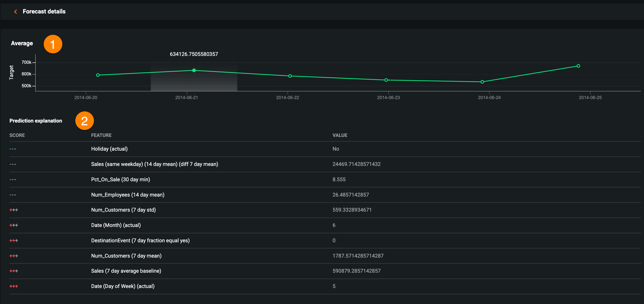Select the 2014-06-22 forecast data point
644x304 pixels.
290,76
